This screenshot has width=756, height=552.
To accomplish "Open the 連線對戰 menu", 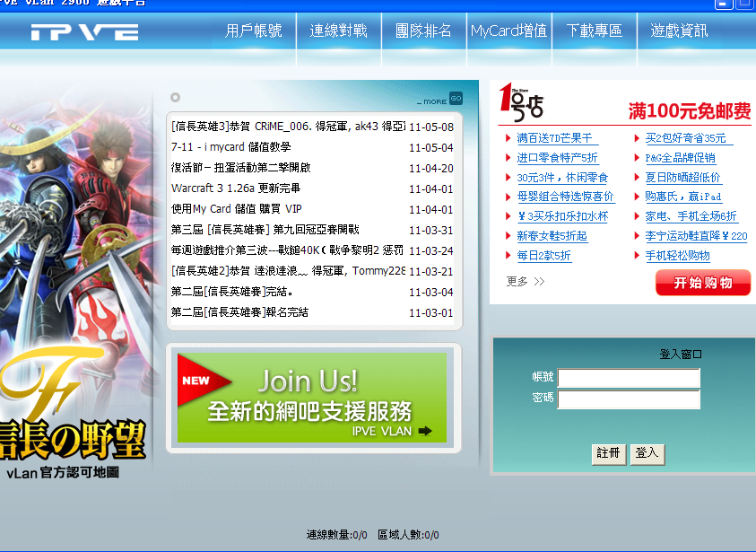I will [x=338, y=31].
